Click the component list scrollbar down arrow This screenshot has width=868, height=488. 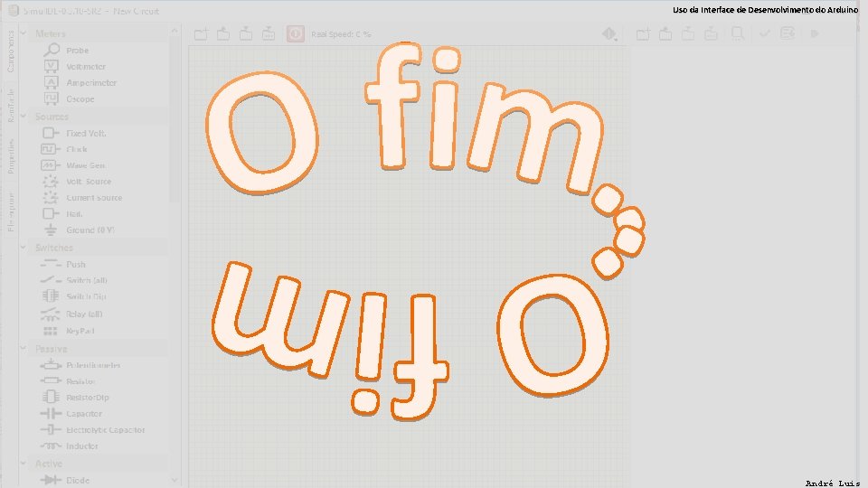175,480
